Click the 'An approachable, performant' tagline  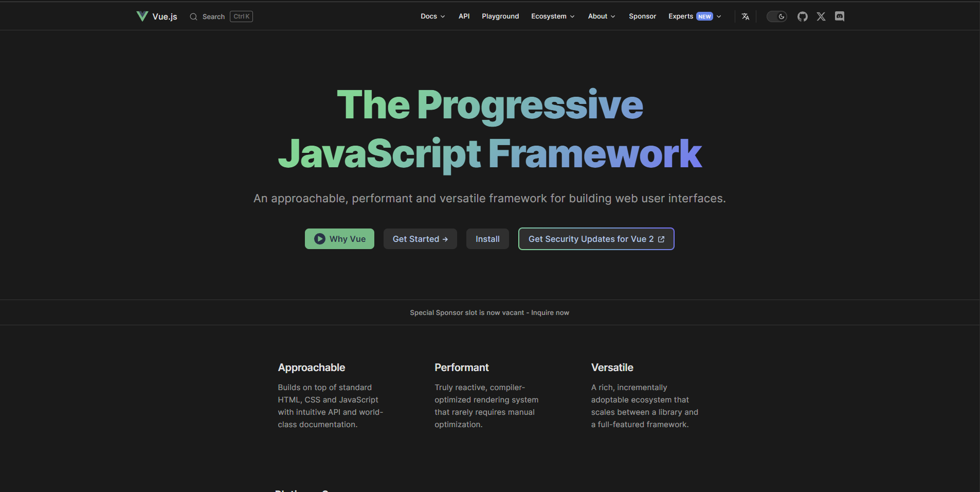489,199
